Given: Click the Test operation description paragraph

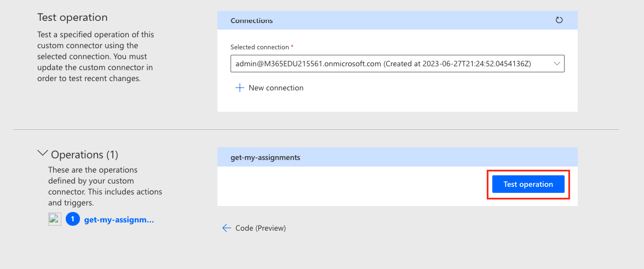Looking at the screenshot, I should pos(96,56).
